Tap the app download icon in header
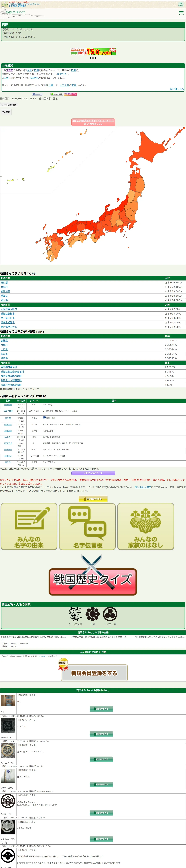Image resolution: width=186 pixels, height=868 pixels. click(181, 4)
